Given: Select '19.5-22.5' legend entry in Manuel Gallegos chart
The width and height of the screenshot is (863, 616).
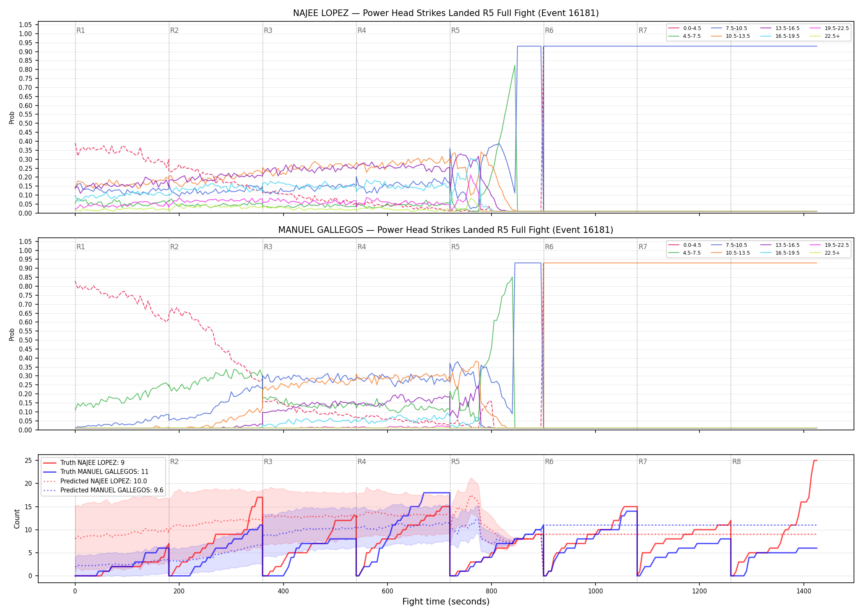Looking at the screenshot, I should tap(829, 245).
